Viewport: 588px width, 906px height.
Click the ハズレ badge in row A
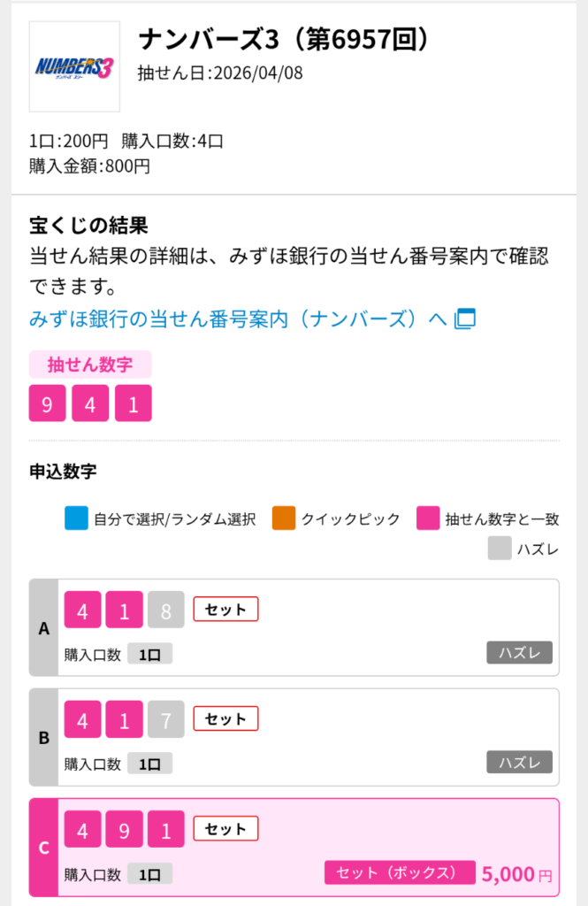click(x=519, y=653)
